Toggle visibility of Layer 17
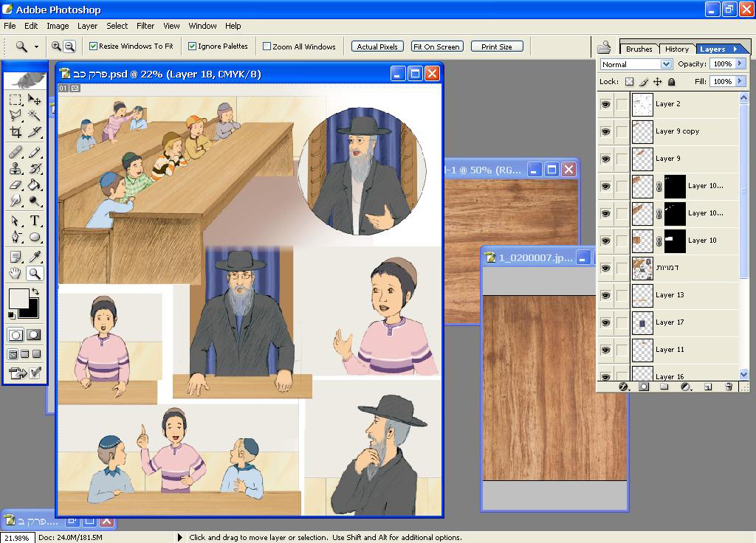 [x=606, y=323]
